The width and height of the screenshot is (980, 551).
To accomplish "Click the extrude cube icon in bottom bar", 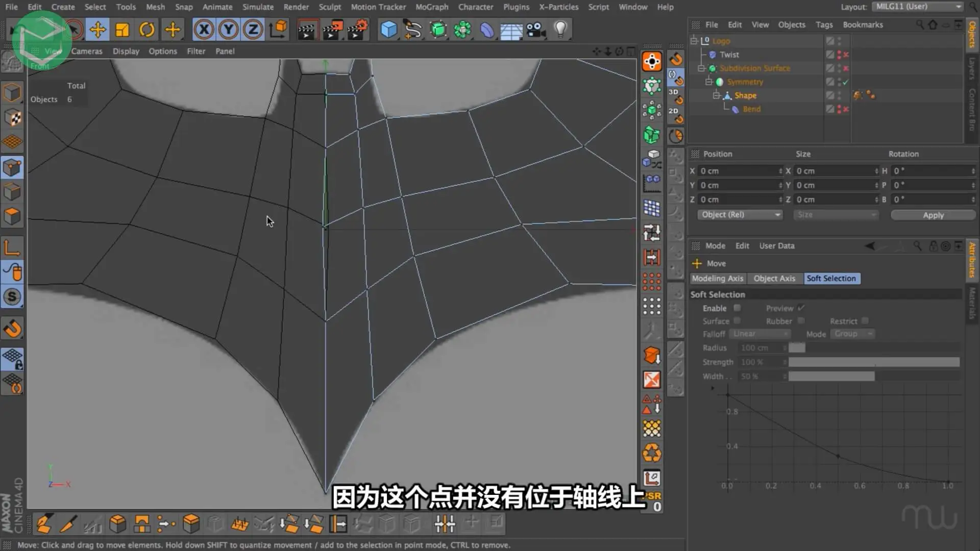I will pyautogui.click(x=117, y=523).
